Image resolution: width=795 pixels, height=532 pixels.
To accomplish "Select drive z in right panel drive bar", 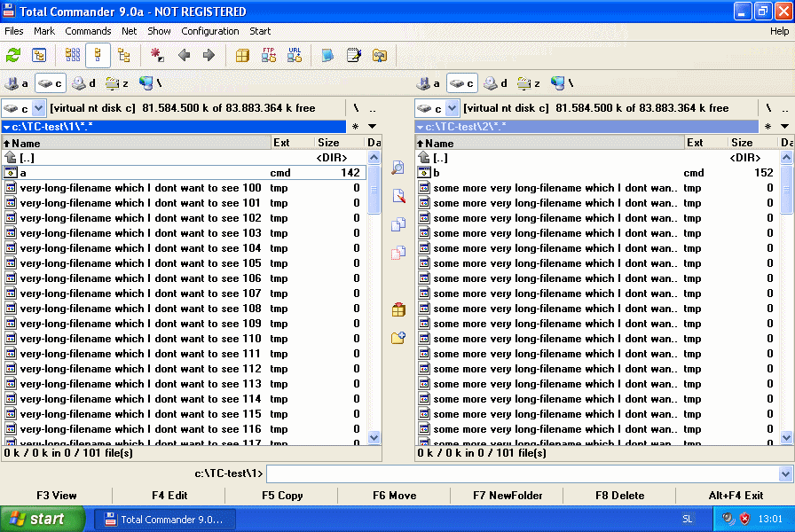I will coord(529,83).
